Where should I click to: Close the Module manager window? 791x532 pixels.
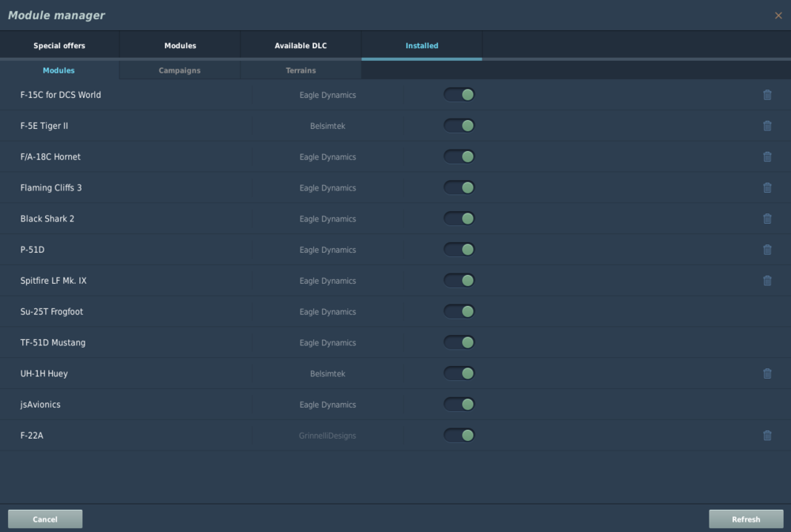(778, 16)
